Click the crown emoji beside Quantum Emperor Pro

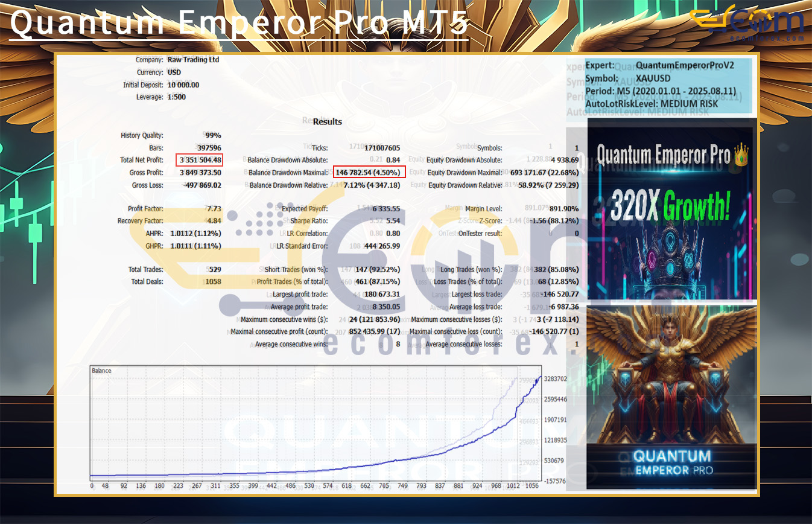[x=741, y=155]
